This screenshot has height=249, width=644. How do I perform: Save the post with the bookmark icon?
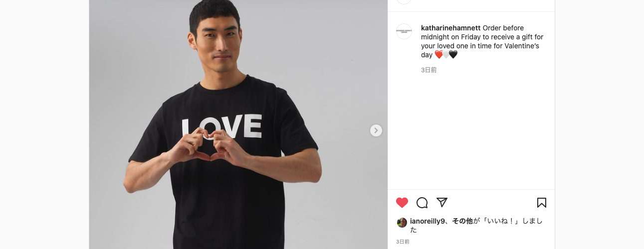tap(541, 203)
